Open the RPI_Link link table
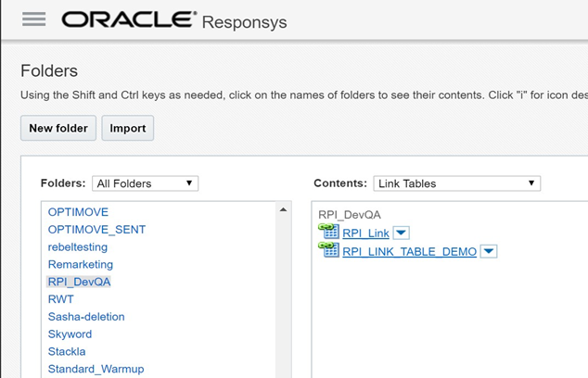The width and height of the screenshot is (588, 378). [x=365, y=233]
